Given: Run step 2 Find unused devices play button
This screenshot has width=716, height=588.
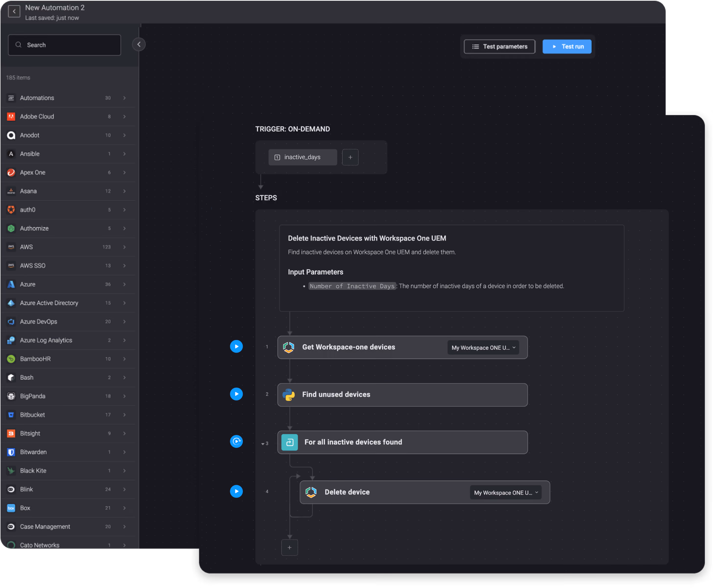Looking at the screenshot, I should click(x=236, y=394).
